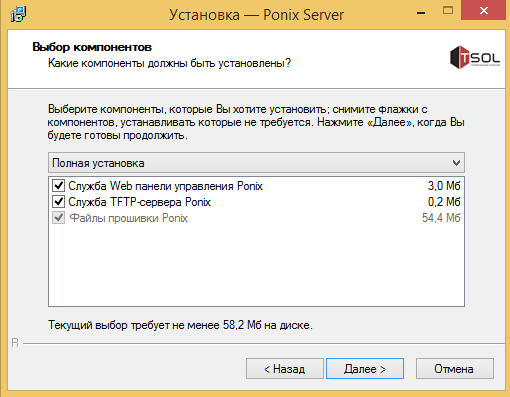
Task: Click the arrow on the install type combo box
Action: click(x=456, y=163)
